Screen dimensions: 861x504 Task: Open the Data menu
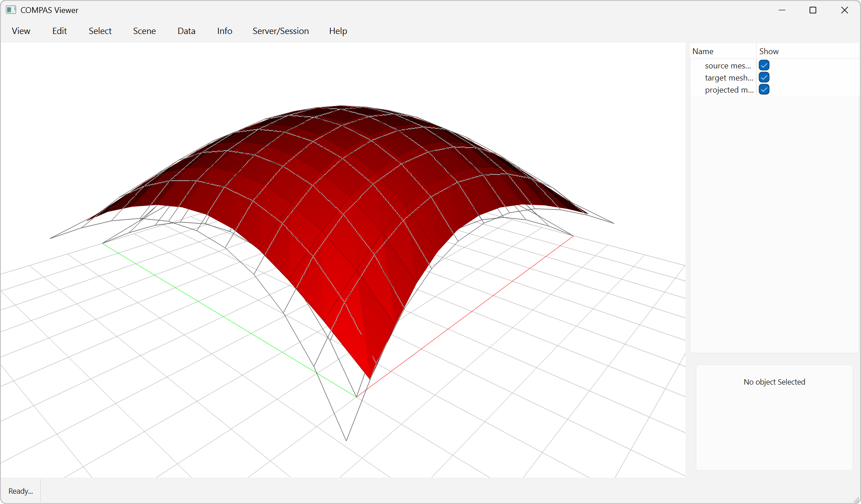pos(186,31)
